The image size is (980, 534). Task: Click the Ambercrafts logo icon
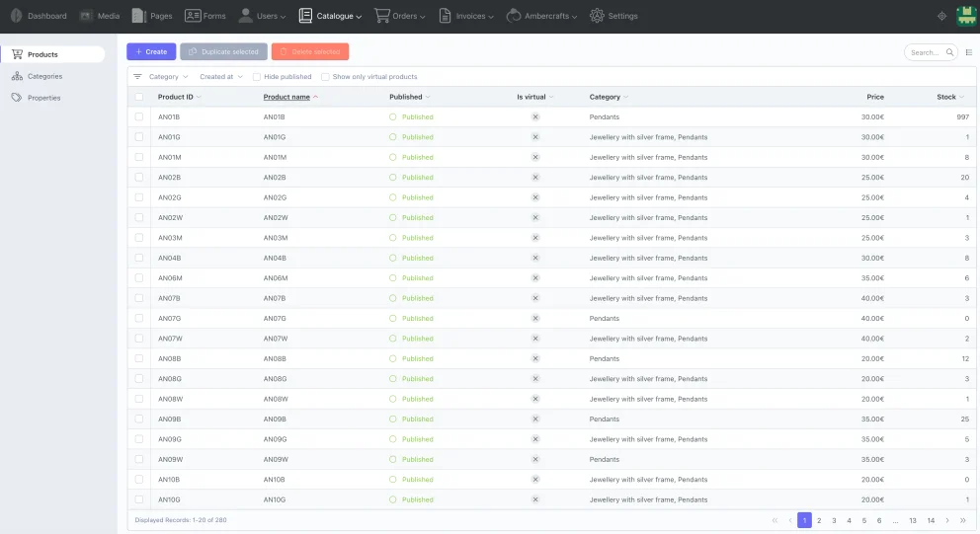pyautogui.click(x=514, y=16)
